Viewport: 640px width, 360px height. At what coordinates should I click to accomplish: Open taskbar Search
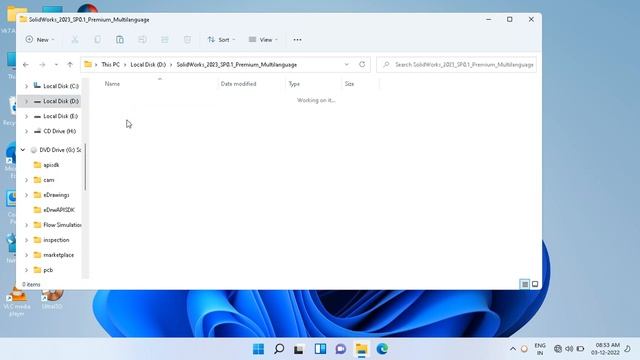pyautogui.click(x=279, y=349)
